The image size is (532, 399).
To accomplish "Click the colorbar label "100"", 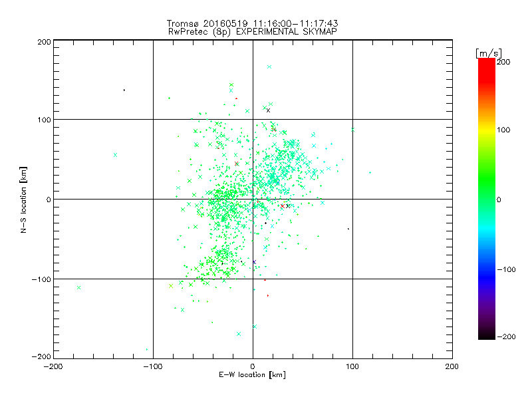I will (x=503, y=130).
